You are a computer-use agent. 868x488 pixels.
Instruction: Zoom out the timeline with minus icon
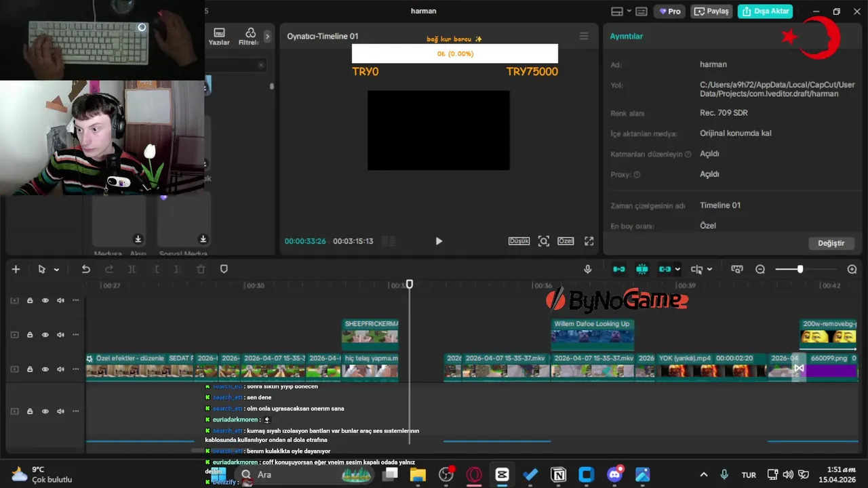[x=760, y=269]
